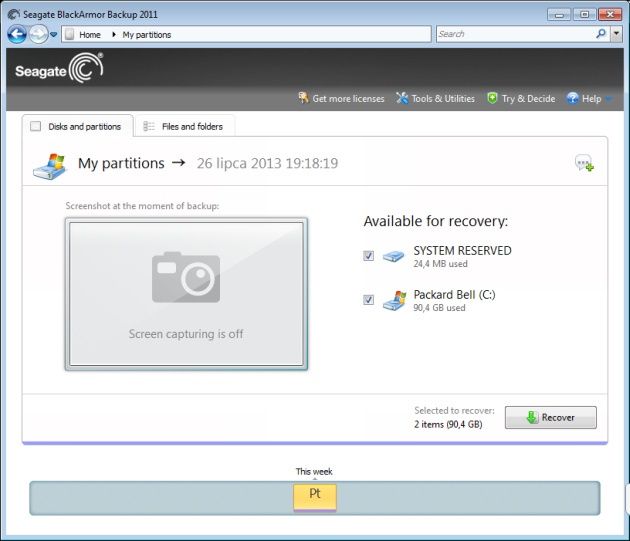Open the Help menu
This screenshot has width=630, height=541.
coord(591,98)
